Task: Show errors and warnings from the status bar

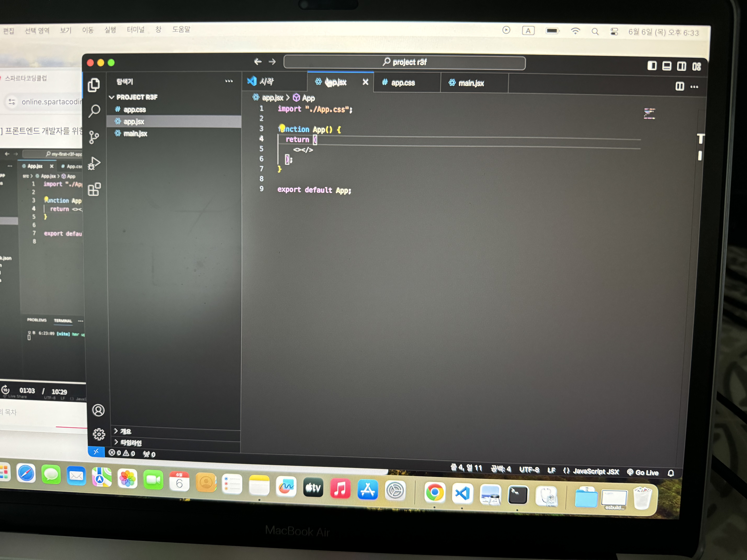Action: 122,453
